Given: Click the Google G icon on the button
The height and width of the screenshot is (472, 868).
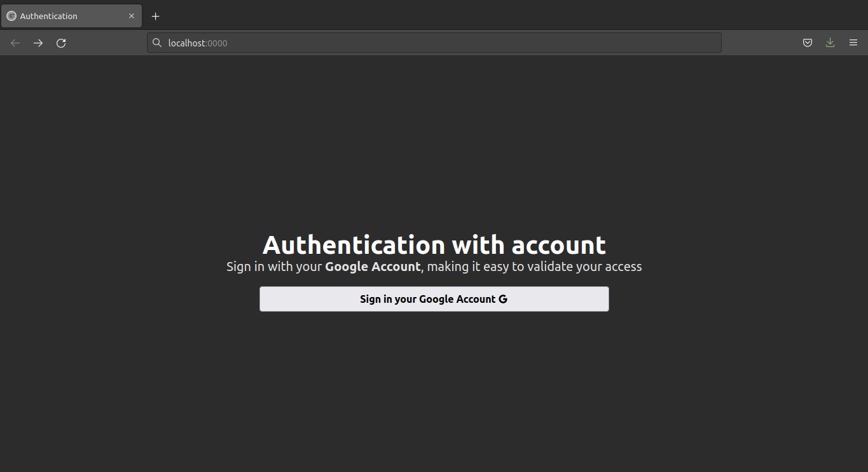Looking at the screenshot, I should point(503,298).
